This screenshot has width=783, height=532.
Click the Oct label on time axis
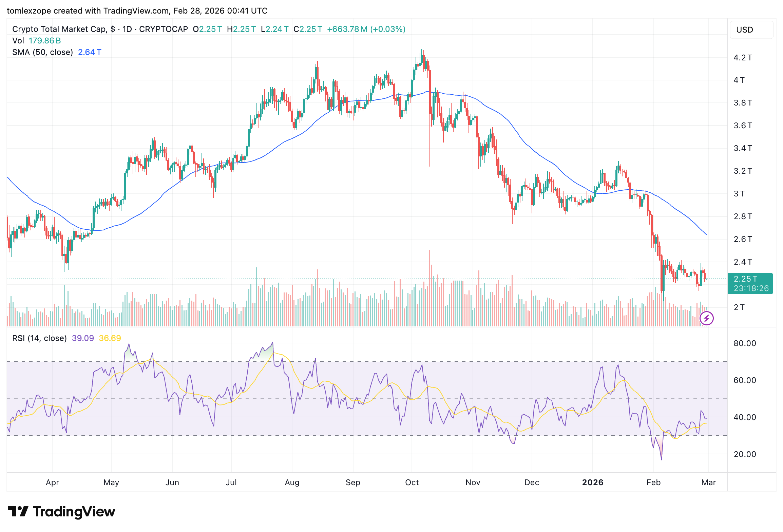412,482
